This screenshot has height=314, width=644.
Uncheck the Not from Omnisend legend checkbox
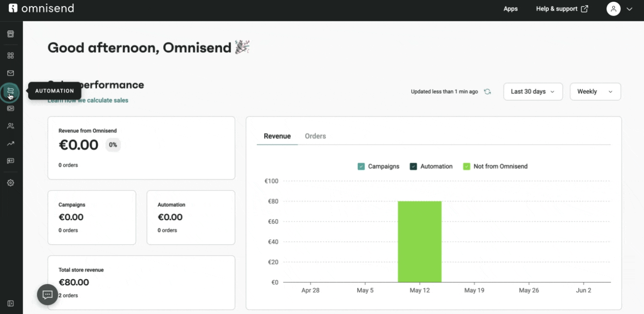466,166
